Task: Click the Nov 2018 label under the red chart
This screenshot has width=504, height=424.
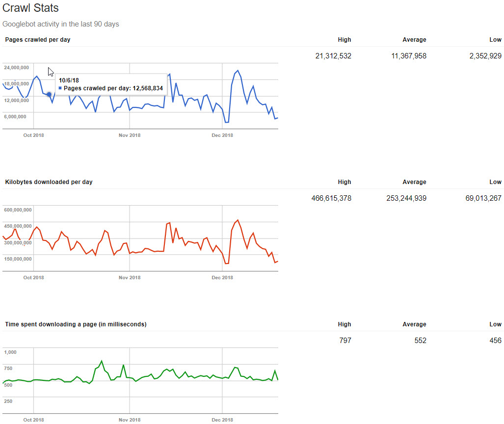Action: 130,278
